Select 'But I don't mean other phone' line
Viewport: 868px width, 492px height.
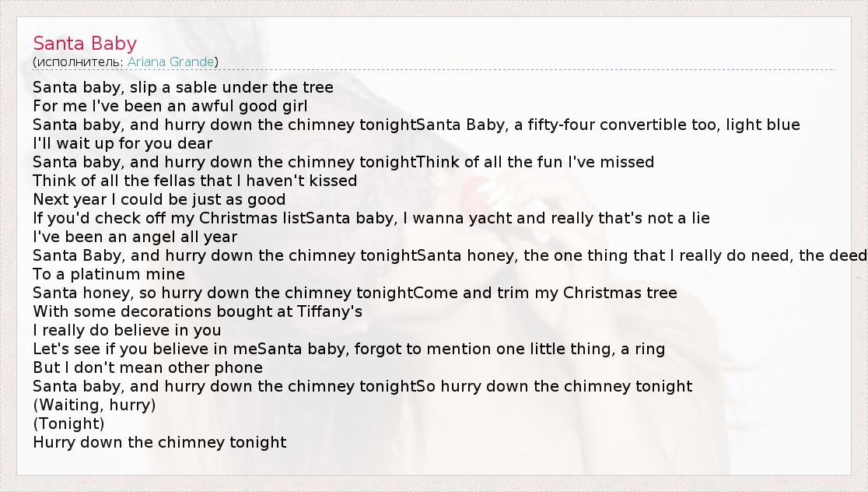148,367
